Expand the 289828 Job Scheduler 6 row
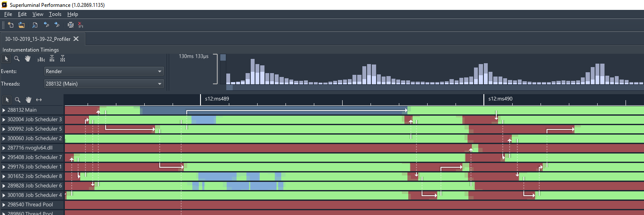Image resolution: width=644 pixels, height=215 pixels. tap(4, 186)
